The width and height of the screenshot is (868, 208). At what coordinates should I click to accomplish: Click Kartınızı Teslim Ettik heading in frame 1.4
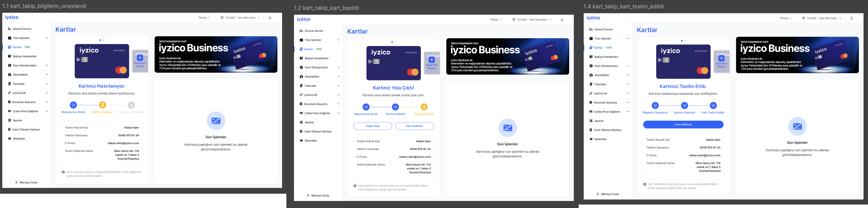coord(683,87)
